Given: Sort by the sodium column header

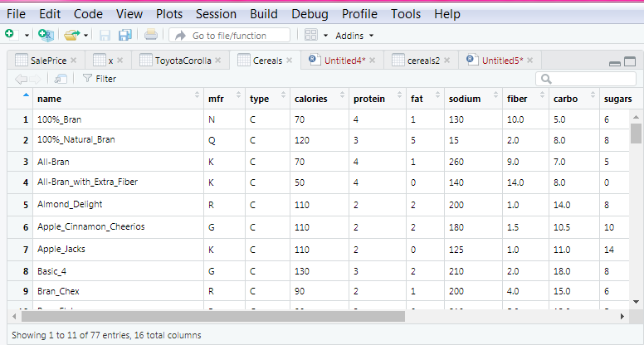Looking at the screenshot, I should point(473,99).
